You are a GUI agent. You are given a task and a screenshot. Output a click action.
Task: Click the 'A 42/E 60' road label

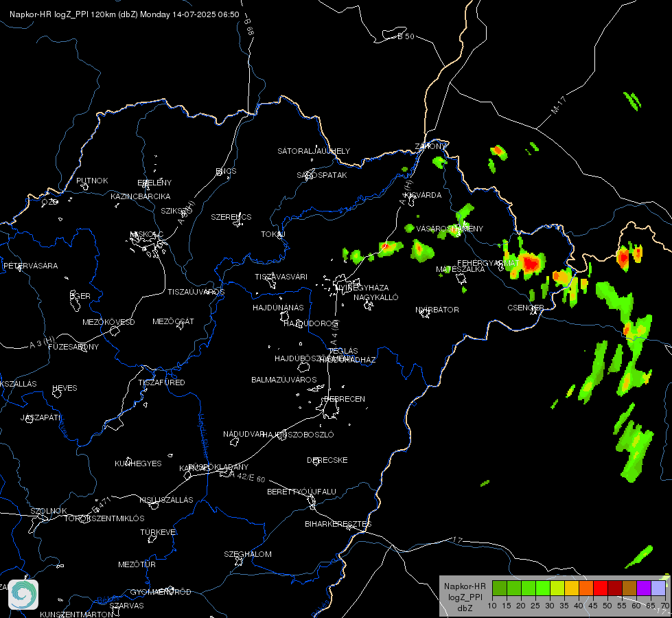coord(248,477)
